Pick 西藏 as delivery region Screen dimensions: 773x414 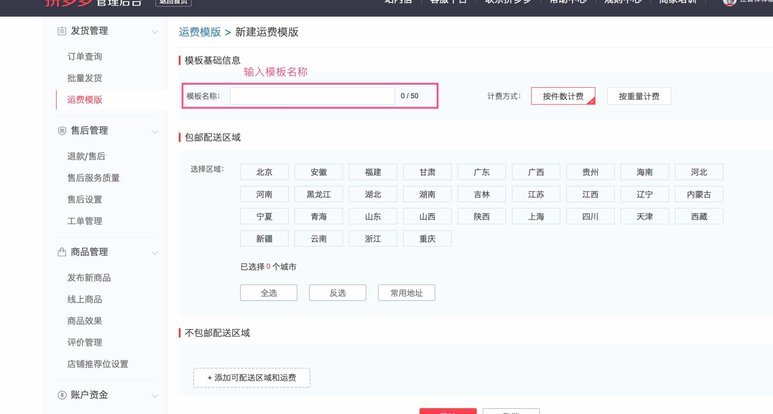pyautogui.click(x=699, y=216)
